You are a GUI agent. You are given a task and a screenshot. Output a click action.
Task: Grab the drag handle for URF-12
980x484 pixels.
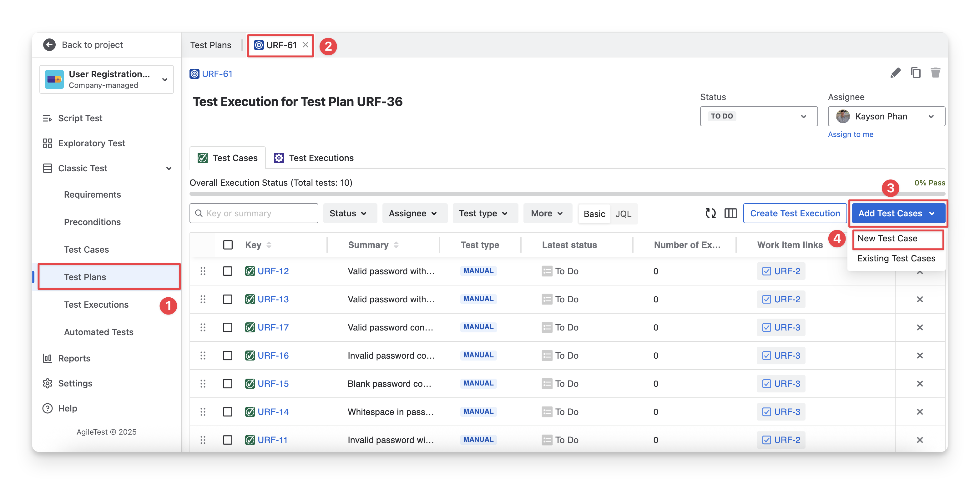[203, 271]
